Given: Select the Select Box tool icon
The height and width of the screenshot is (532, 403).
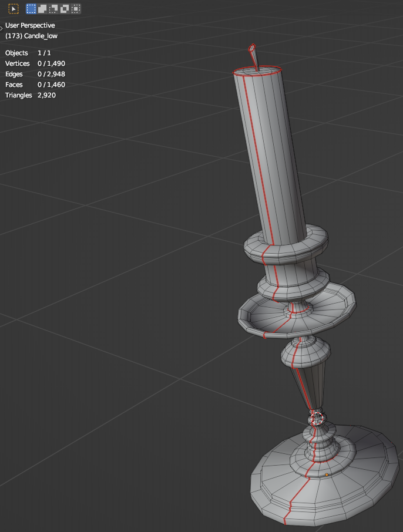Looking at the screenshot, I should pos(14,9).
